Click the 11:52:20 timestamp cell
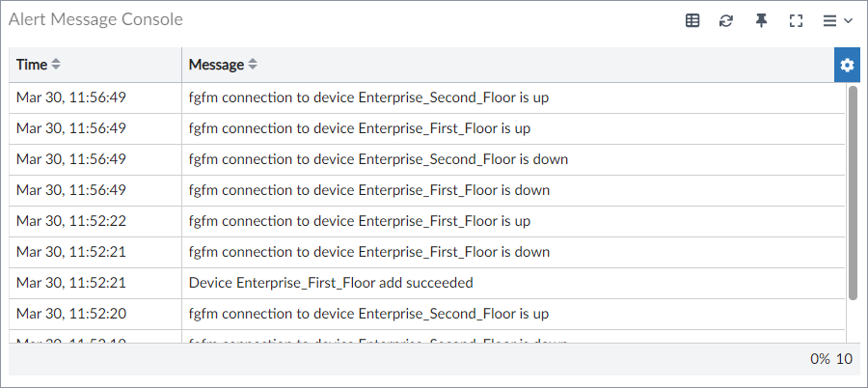This screenshot has height=388, width=868. click(x=71, y=314)
